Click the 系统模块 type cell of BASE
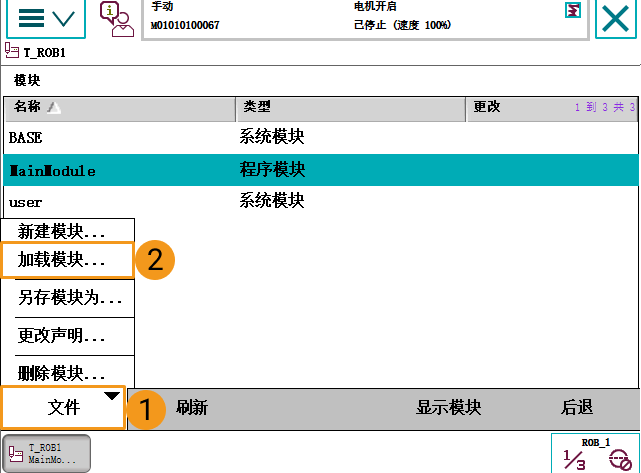Screen dimensions: 641x473 [272, 137]
